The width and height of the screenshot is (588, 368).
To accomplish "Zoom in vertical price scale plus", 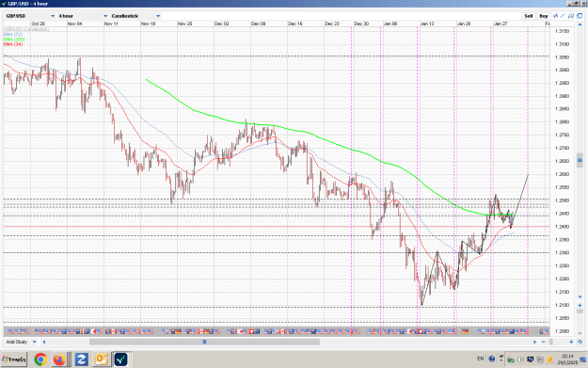I will click(x=580, y=305).
